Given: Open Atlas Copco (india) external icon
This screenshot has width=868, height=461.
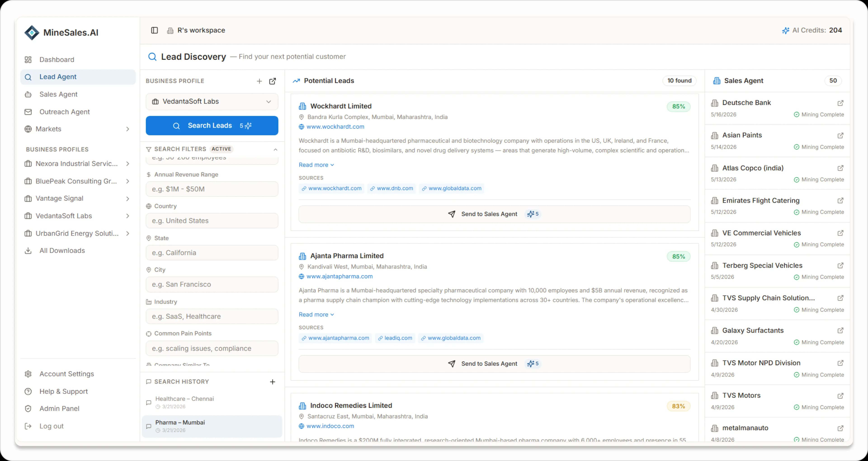Looking at the screenshot, I should pyautogui.click(x=840, y=168).
